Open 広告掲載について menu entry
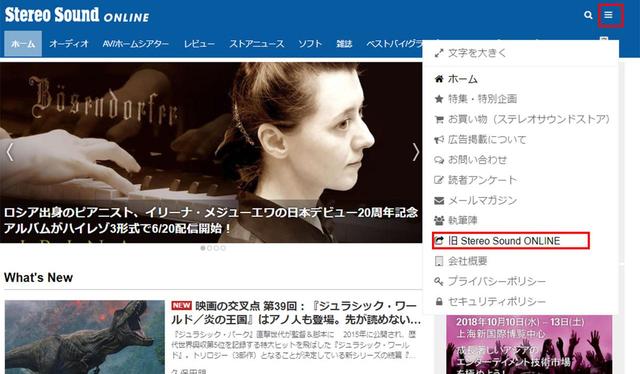Image resolution: width=640 pixels, height=374 pixels. click(x=487, y=140)
